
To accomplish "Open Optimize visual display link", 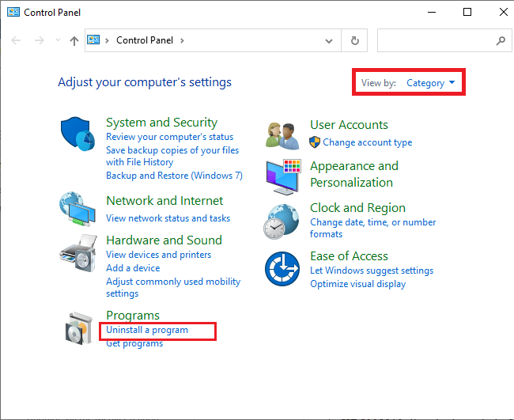I will point(358,284).
